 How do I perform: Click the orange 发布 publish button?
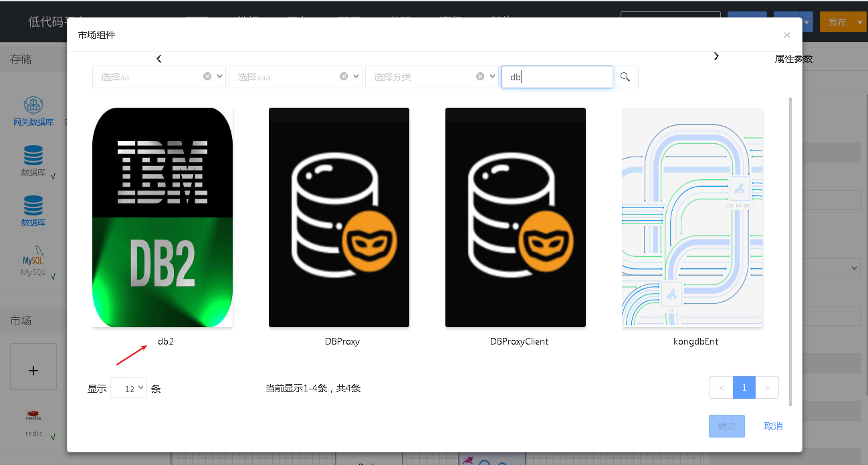coord(837,22)
